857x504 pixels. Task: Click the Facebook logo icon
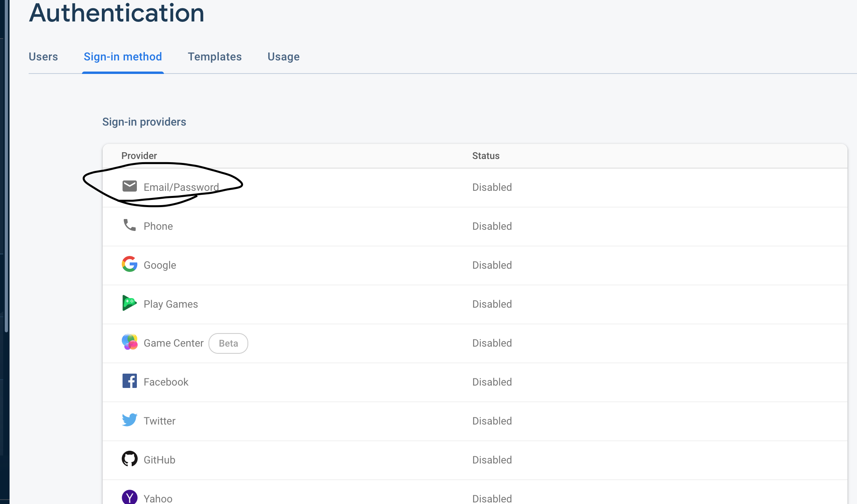pos(129,381)
